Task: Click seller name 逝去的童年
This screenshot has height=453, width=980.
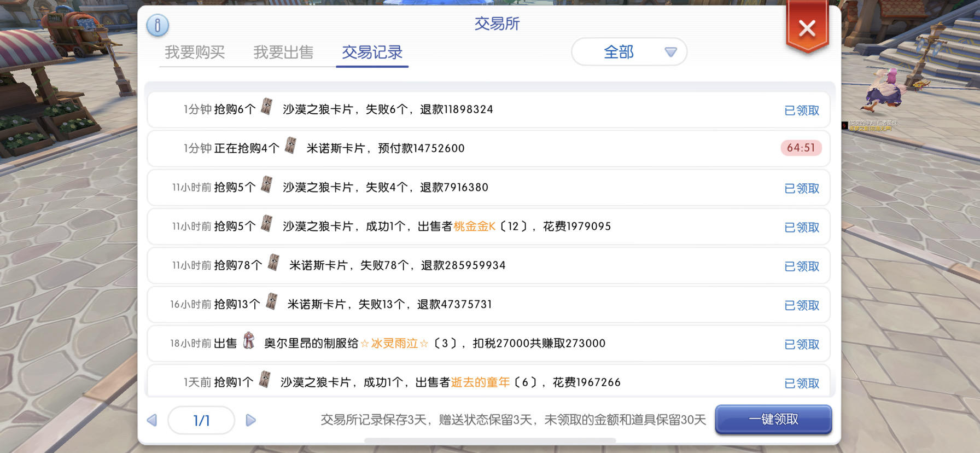Action: (x=480, y=382)
